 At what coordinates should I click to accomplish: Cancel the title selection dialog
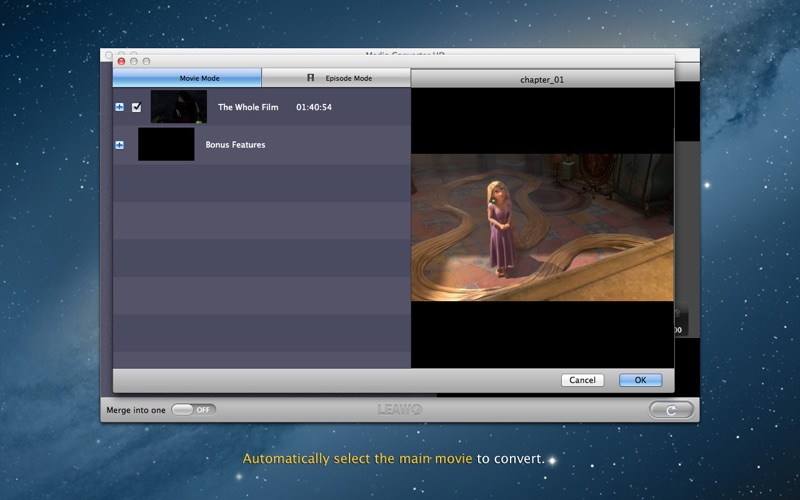583,380
